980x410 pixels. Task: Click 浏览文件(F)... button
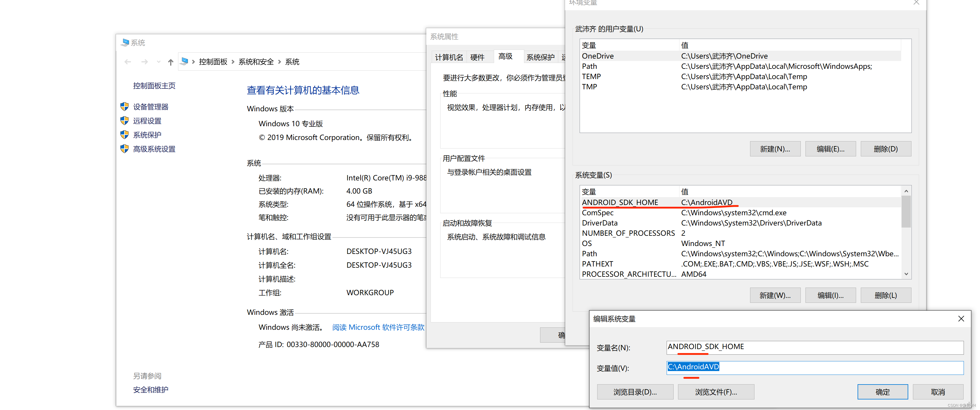pyautogui.click(x=716, y=392)
